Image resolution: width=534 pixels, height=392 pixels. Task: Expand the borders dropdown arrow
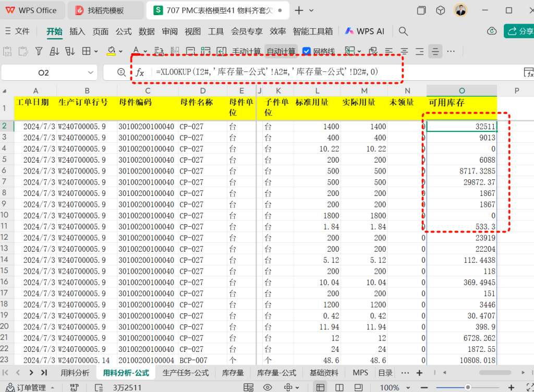point(96,52)
